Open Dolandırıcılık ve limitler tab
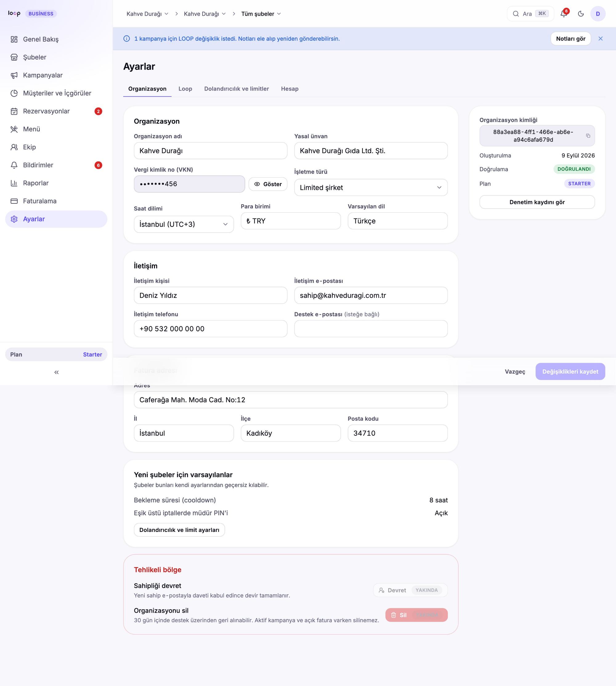 pyautogui.click(x=237, y=89)
